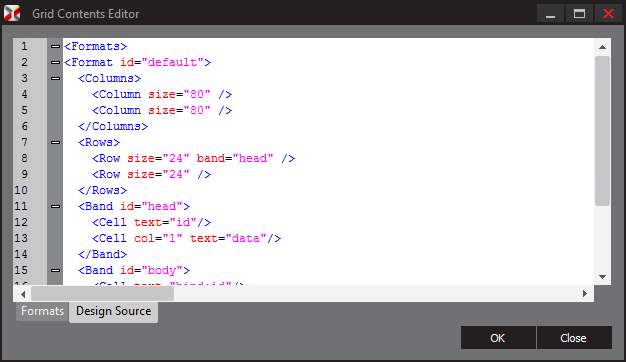Click the "<Rows>" opening tag
This screenshot has height=362, width=626.
[x=99, y=142]
